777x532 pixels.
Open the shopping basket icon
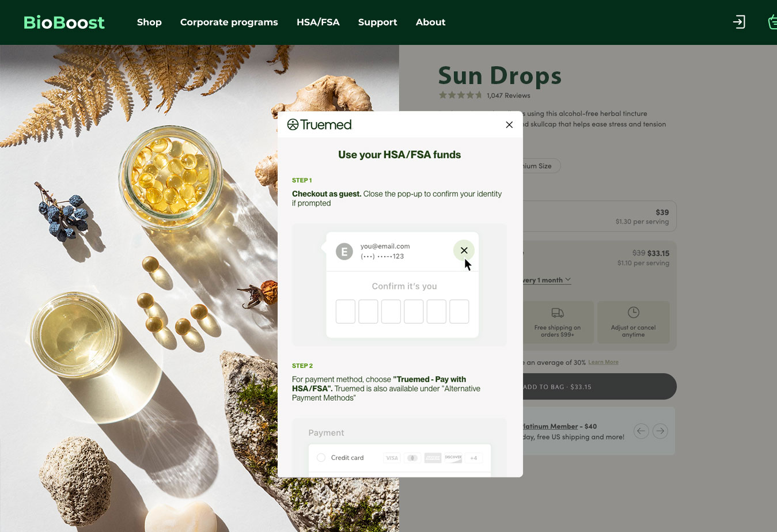coord(772,22)
